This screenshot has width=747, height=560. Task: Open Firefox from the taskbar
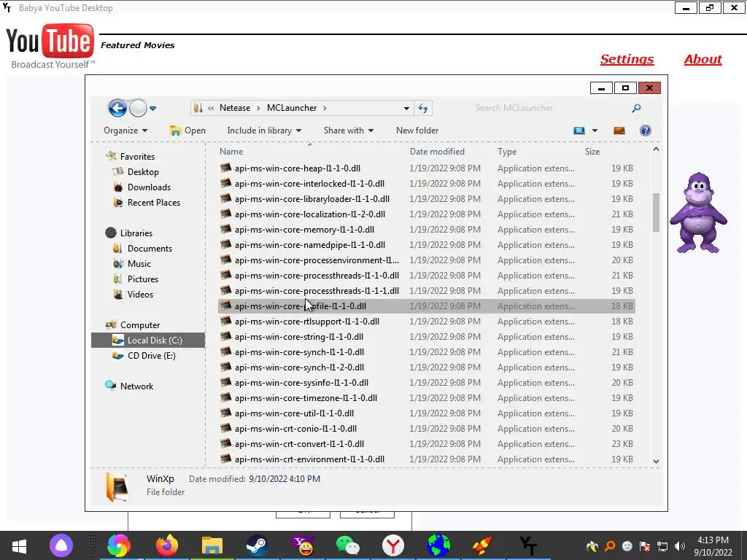[x=166, y=545]
